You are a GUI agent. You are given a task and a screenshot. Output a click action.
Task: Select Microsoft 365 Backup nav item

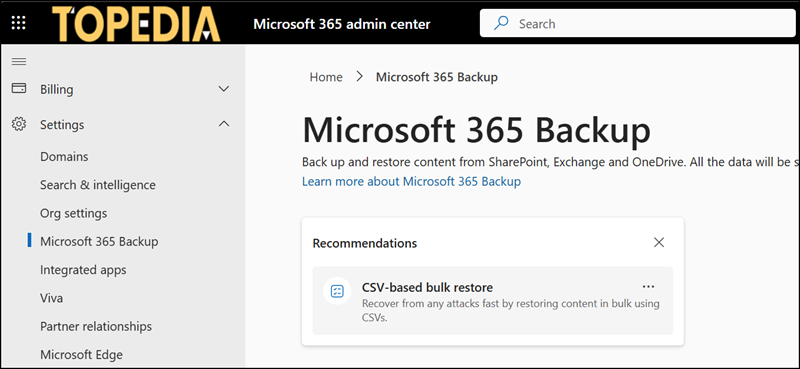tap(99, 241)
